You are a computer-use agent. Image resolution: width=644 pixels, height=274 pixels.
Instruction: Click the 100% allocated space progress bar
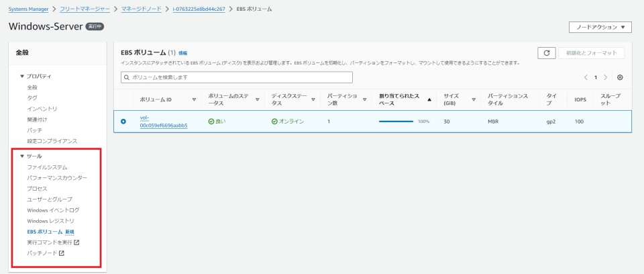pos(396,122)
